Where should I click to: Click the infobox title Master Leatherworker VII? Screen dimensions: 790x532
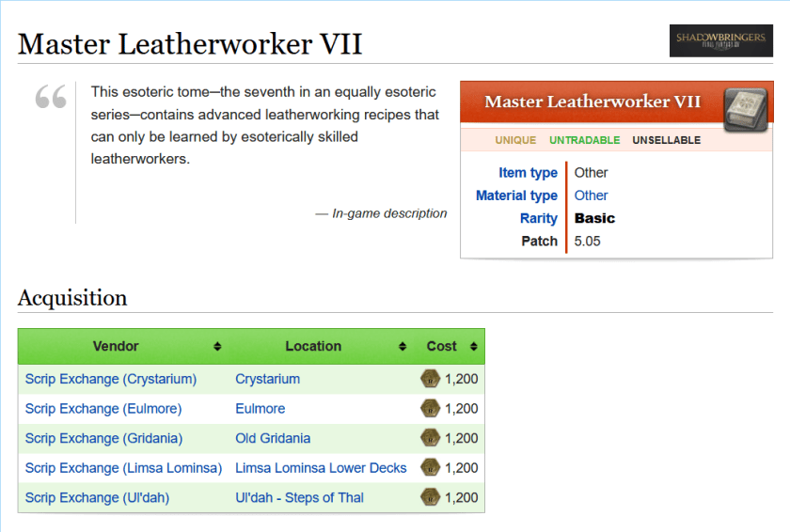[592, 102]
